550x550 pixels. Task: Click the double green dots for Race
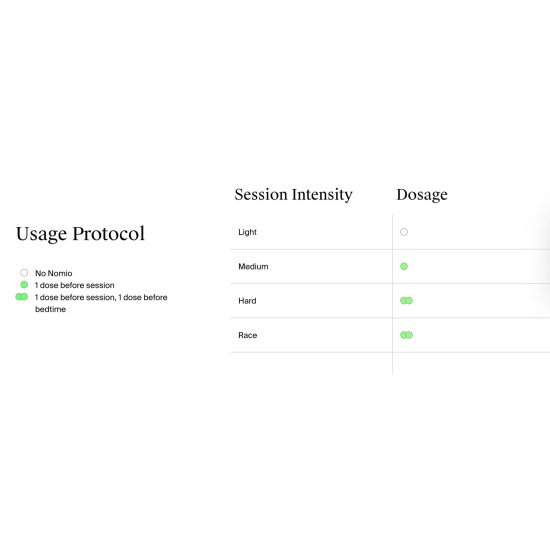(406, 335)
